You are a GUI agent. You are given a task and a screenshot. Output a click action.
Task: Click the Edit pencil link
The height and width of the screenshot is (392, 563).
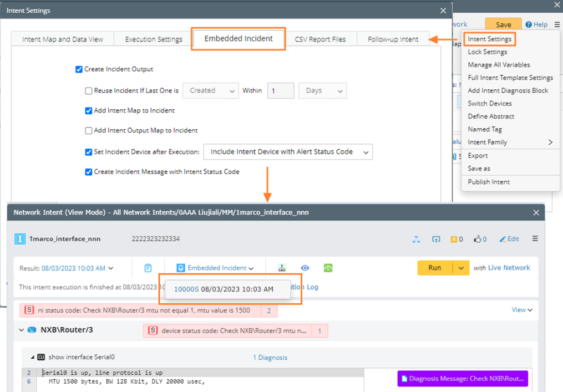[509, 239]
